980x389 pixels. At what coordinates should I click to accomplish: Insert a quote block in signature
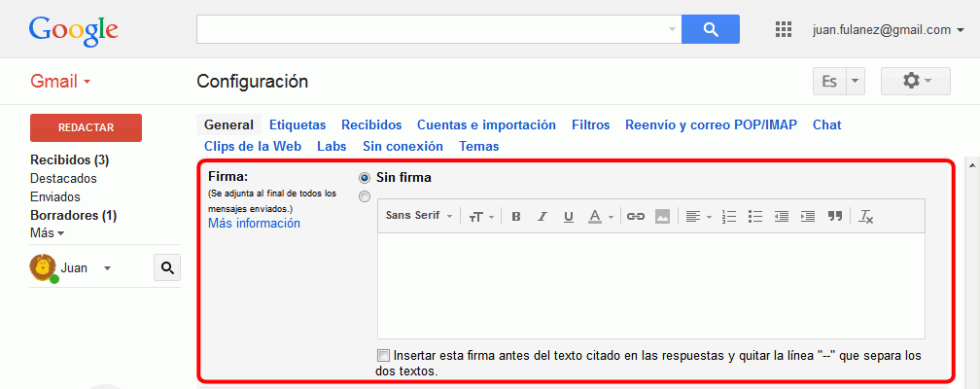(835, 217)
